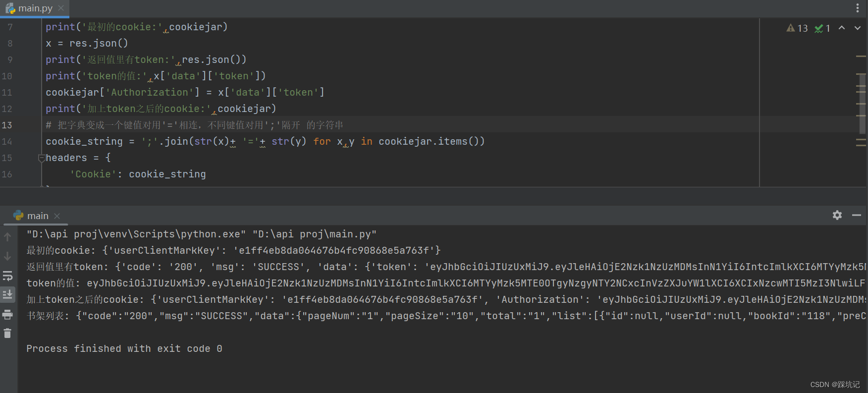Select the main.py editor tab

pos(34,8)
